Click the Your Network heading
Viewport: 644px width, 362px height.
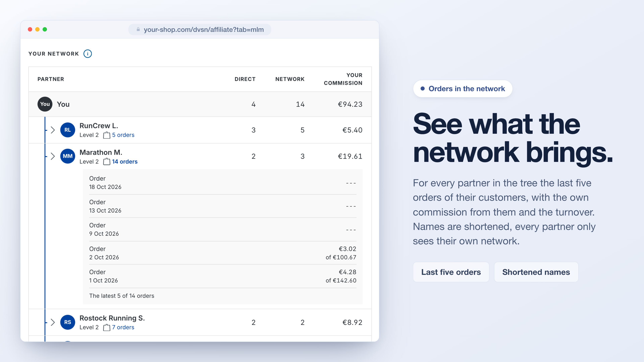pyautogui.click(x=54, y=54)
